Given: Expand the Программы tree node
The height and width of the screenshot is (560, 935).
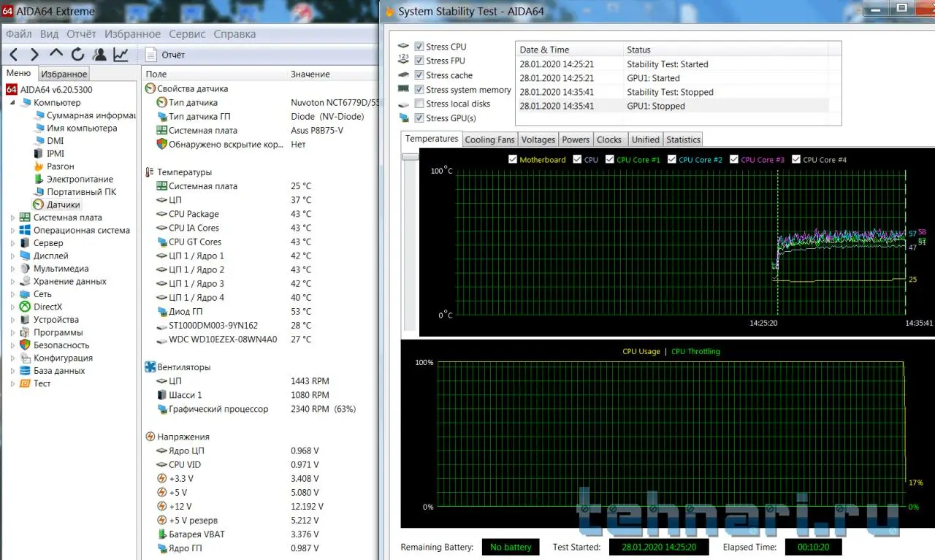Looking at the screenshot, I should [12, 333].
